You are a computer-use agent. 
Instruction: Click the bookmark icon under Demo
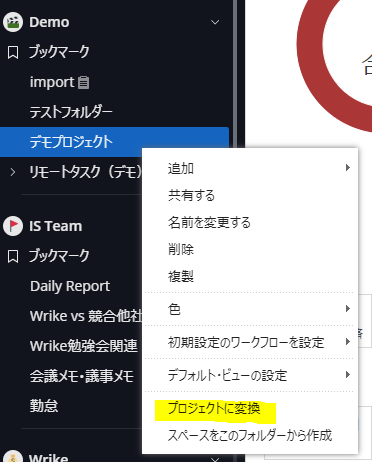click(x=13, y=53)
